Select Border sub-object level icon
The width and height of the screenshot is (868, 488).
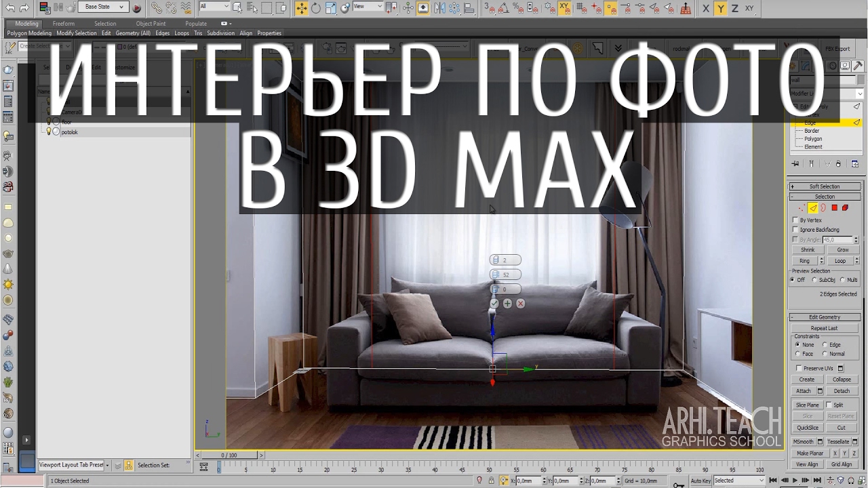pyautogui.click(x=823, y=208)
